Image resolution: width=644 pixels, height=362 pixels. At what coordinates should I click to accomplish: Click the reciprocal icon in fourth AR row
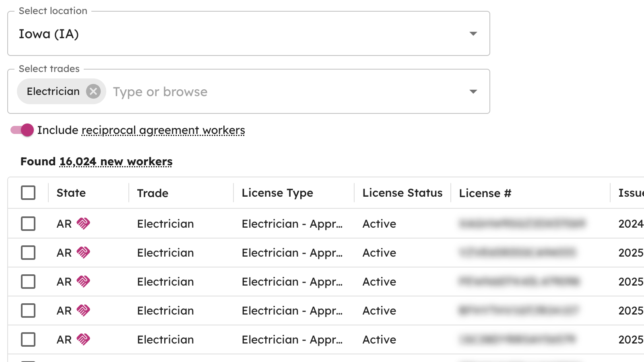83,310
